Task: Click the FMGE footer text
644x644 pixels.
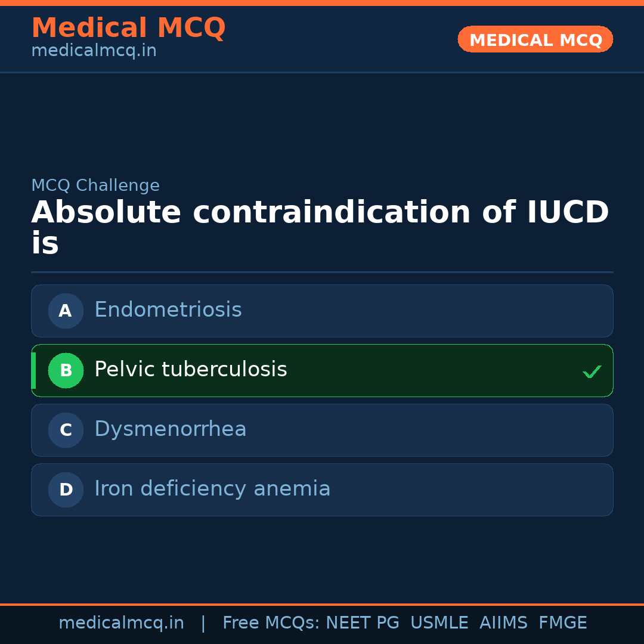Action: pos(562,623)
